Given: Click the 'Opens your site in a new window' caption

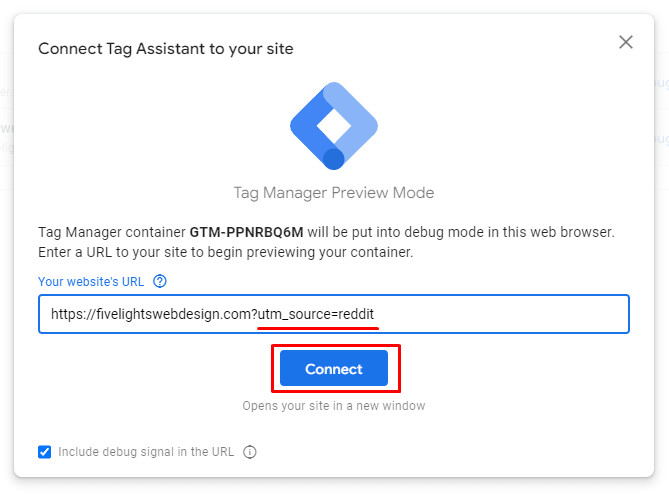Looking at the screenshot, I should coord(334,406).
